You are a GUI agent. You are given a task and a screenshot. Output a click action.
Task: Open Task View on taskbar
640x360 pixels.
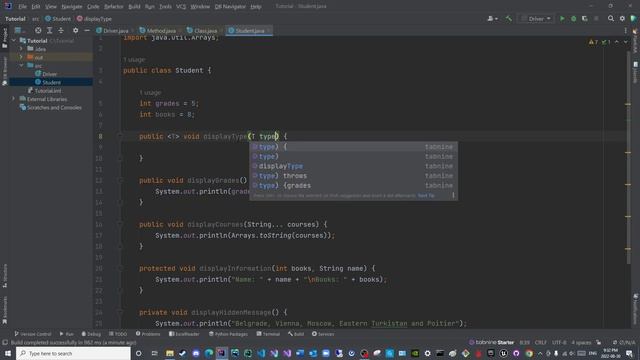(x=154, y=353)
